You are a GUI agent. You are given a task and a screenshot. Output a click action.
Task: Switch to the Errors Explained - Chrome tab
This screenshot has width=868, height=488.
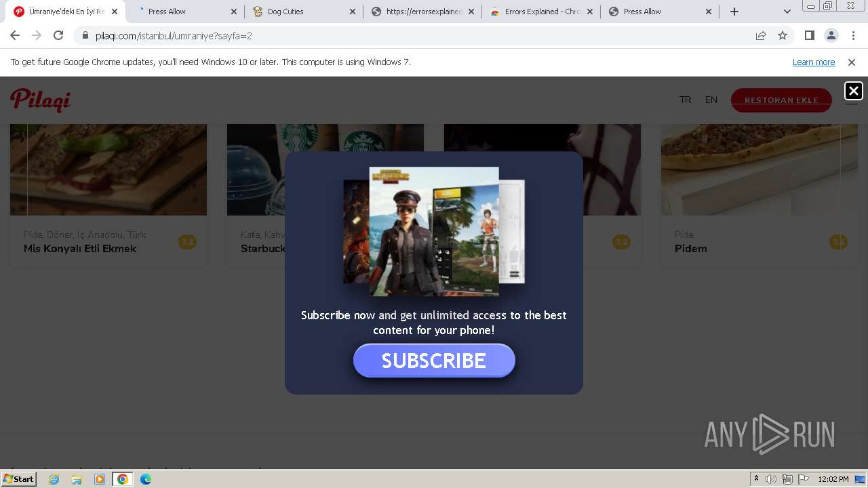coord(541,12)
